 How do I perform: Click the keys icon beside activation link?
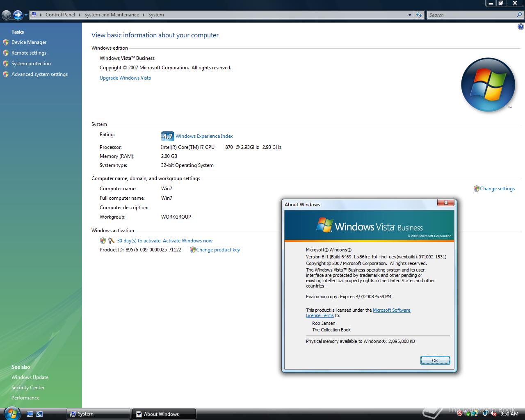point(111,241)
